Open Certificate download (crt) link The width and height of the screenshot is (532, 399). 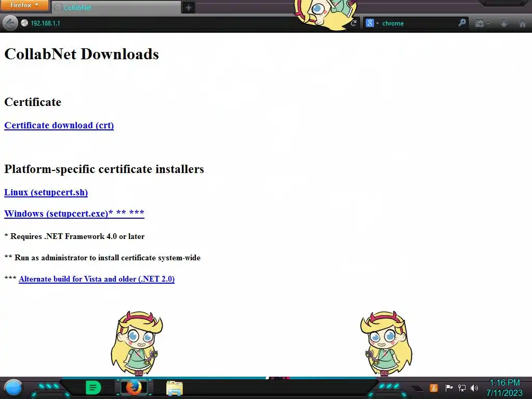[59, 125]
